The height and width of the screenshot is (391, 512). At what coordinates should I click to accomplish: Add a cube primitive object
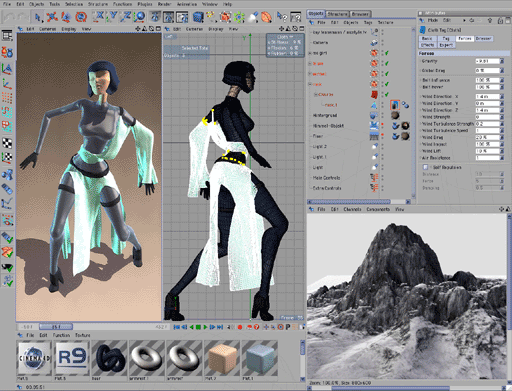click(198, 17)
